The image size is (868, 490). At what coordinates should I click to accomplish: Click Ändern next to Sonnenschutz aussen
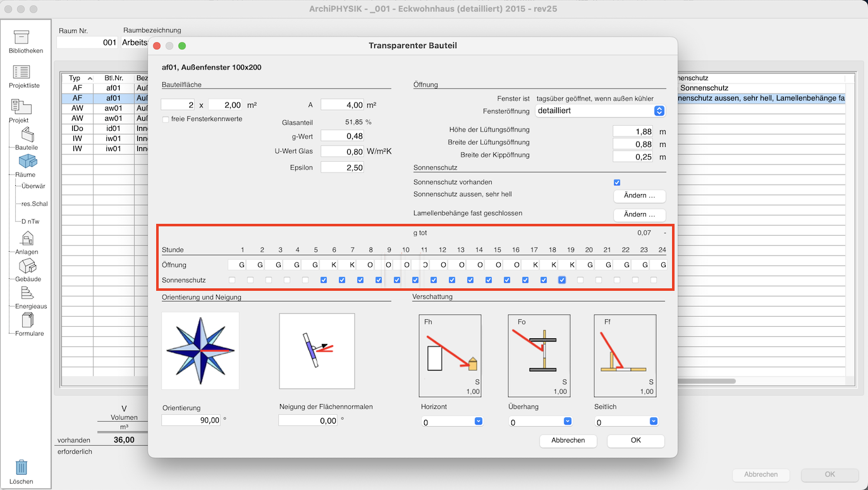(x=639, y=196)
